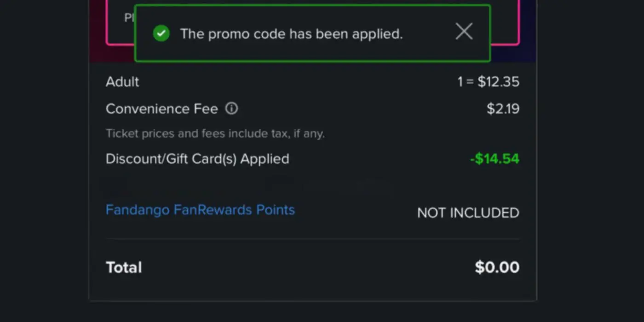Click the NOT INCLUDED rewards status
The height and width of the screenshot is (322, 644).
point(468,213)
